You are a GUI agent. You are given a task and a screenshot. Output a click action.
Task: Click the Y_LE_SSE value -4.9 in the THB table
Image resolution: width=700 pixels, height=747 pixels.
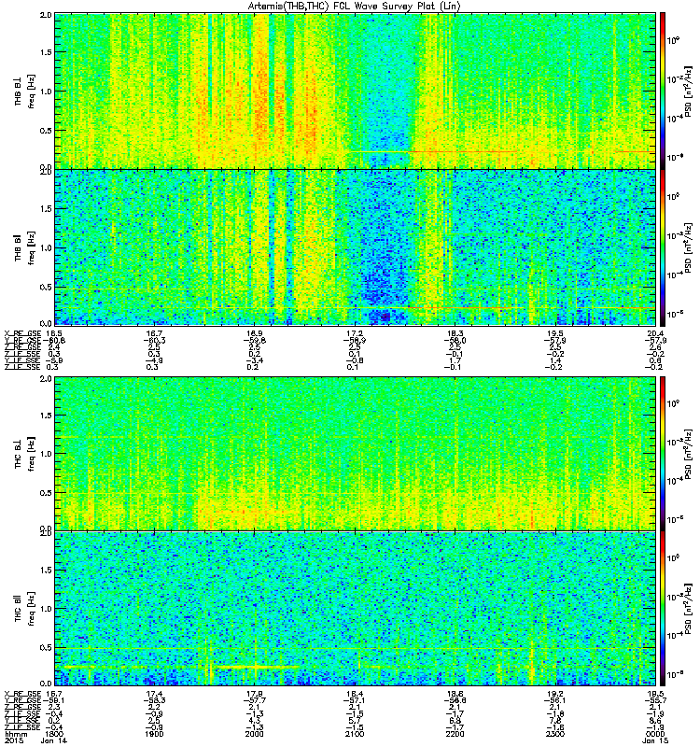tap(154, 360)
